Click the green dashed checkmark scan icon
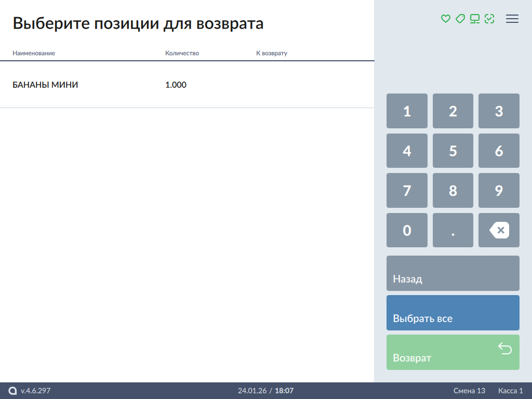Image resolution: width=532 pixels, height=399 pixels. [x=489, y=19]
